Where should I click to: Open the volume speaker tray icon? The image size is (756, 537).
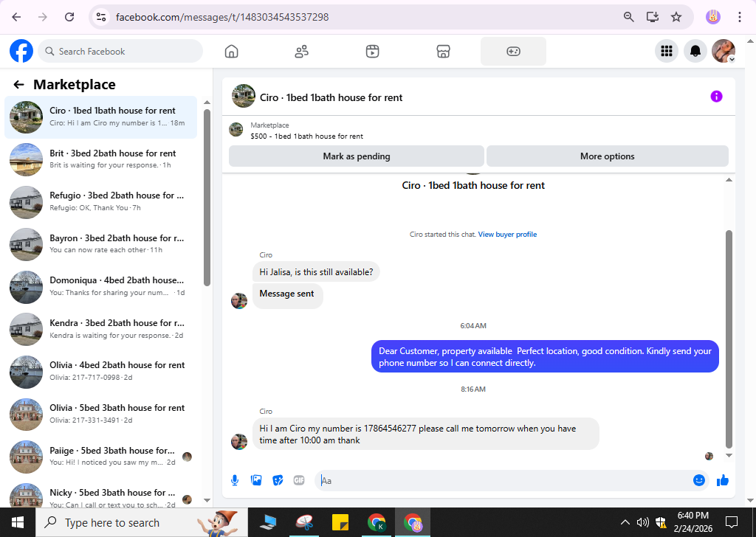tap(642, 522)
